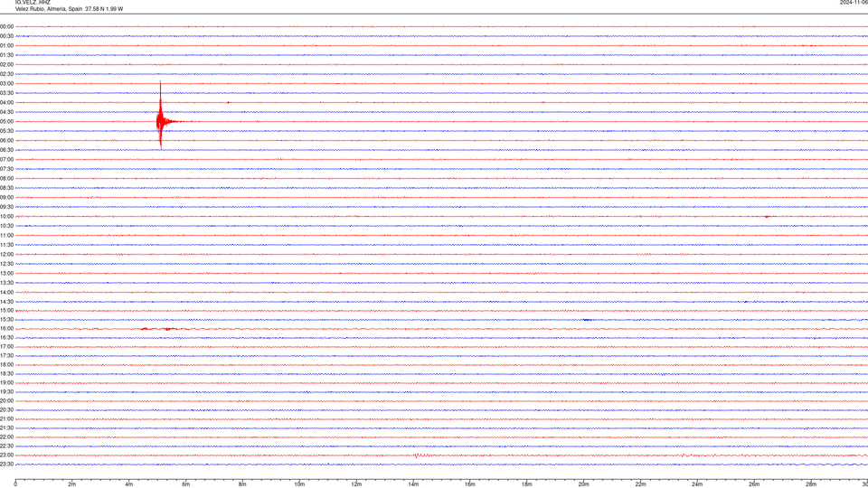
Task: Select the '00:00' time label
Action: (6, 26)
